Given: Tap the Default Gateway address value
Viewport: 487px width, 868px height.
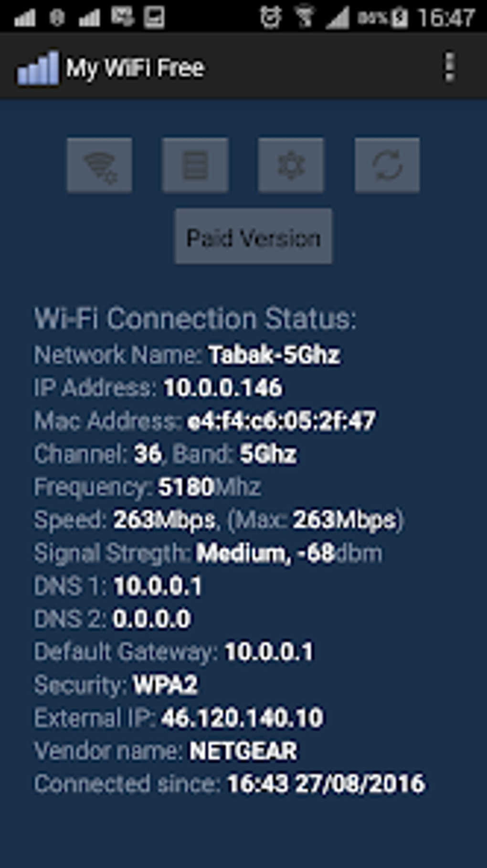Looking at the screenshot, I should point(269,652).
